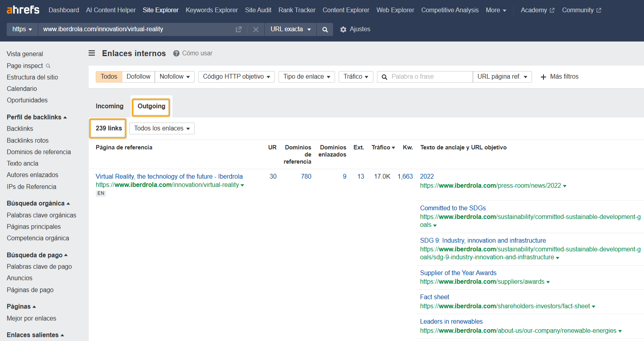The width and height of the screenshot is (644, 341).
Task: Expand referring page URL caret
Action: 242,185
